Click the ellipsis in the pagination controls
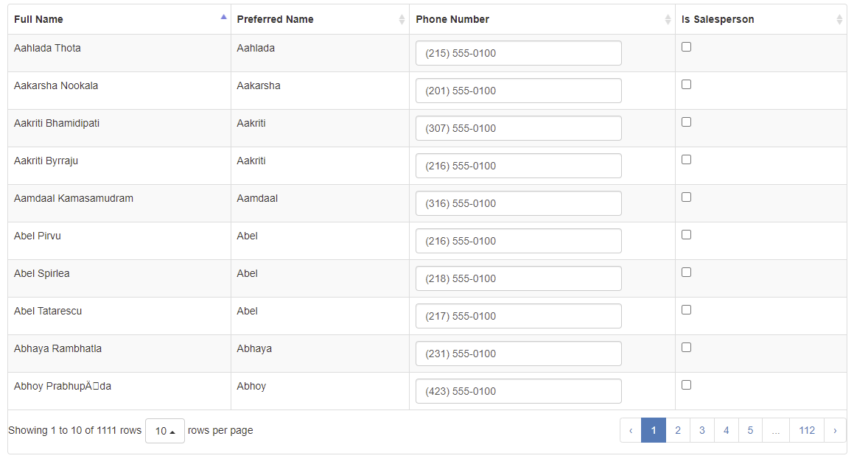Viewport: 868px width, 464px height. (775, 430)
